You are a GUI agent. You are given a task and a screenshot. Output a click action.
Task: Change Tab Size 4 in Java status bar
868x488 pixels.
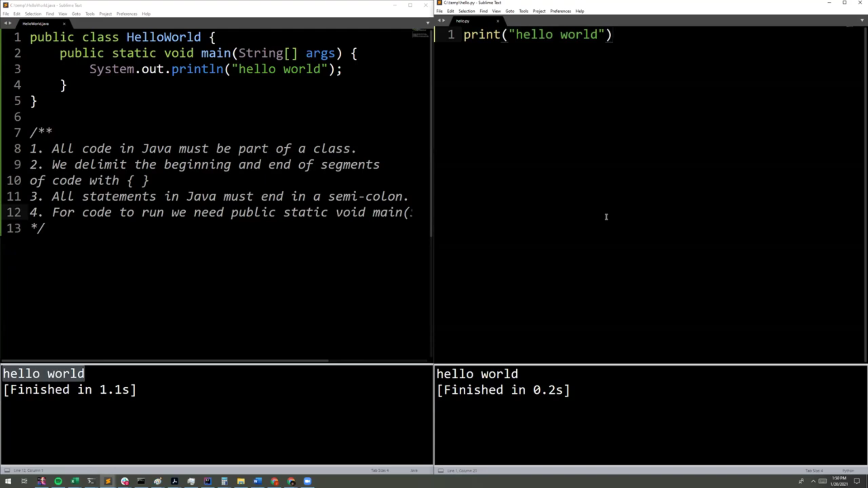click(x=380, y=470)
